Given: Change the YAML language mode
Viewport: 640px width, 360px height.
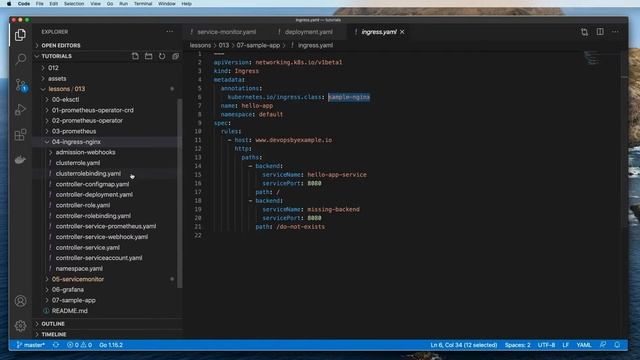Looking at the screenshot, I should tap(584, 345).
